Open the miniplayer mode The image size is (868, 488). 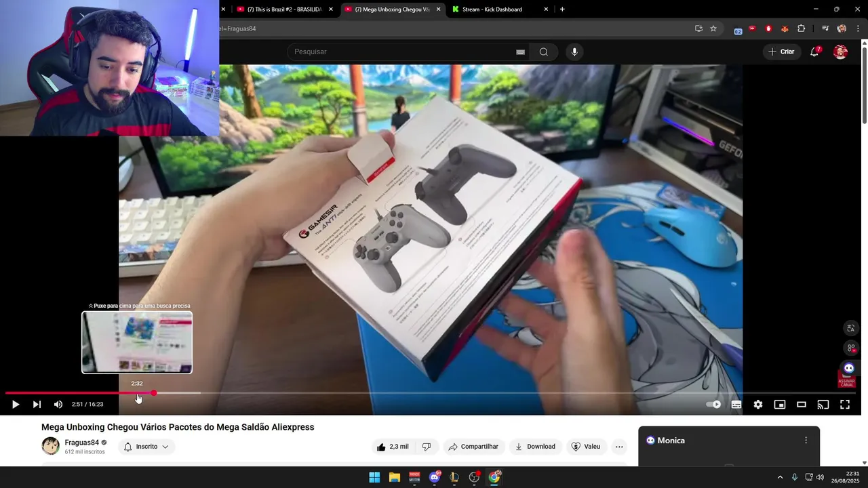(x=780, y=405)
